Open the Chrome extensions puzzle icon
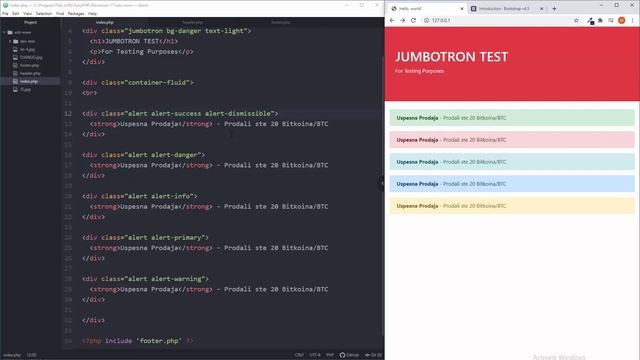 pos(600,20)
